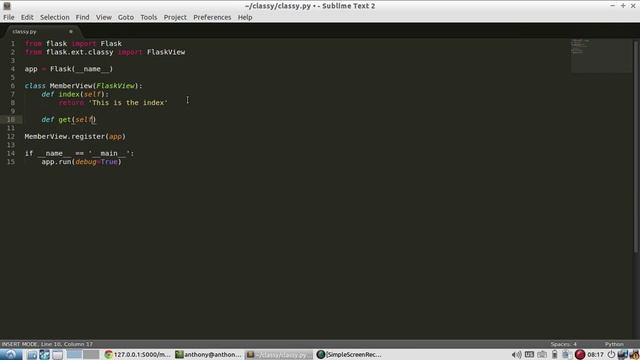The width and height of the screenshot is (640, 360).
Task: Maximize the Sublime Text window
Action: (623, 6)
